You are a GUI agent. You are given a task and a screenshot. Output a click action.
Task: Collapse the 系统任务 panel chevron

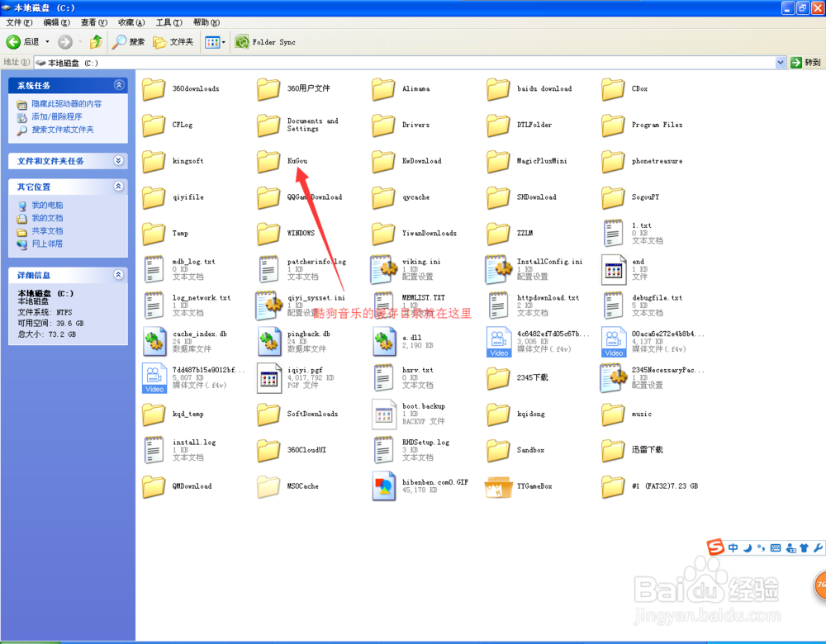pos(118,85)
